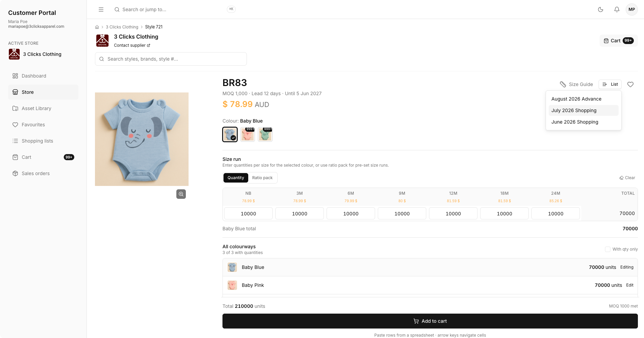Click the home breadcrumb icon
644x338 pixels.
click(x=97, y=27)
